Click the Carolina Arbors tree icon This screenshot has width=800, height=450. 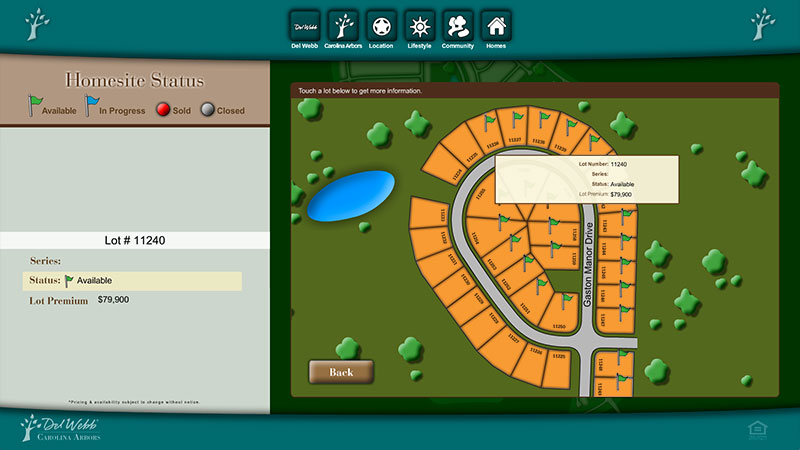tap(342, 25)
